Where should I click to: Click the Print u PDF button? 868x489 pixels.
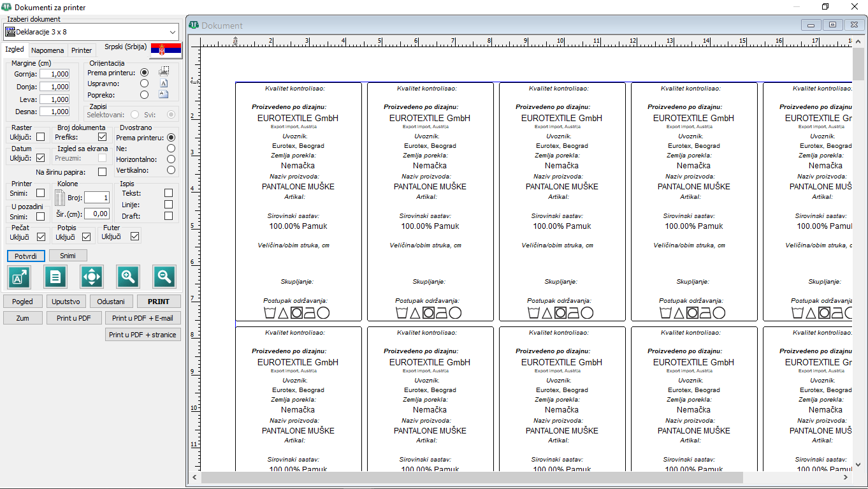tap(74, 318)
